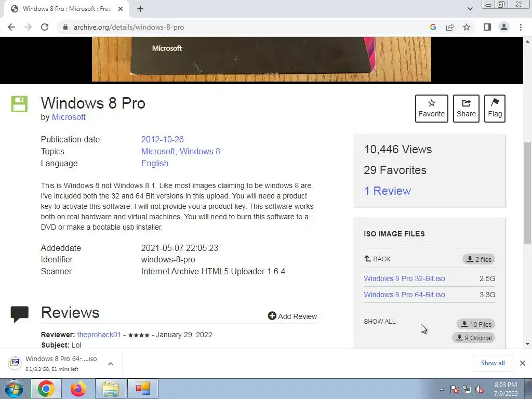Download all 10 Files
The image size is (532, 399).
click(x=476, y=324)
